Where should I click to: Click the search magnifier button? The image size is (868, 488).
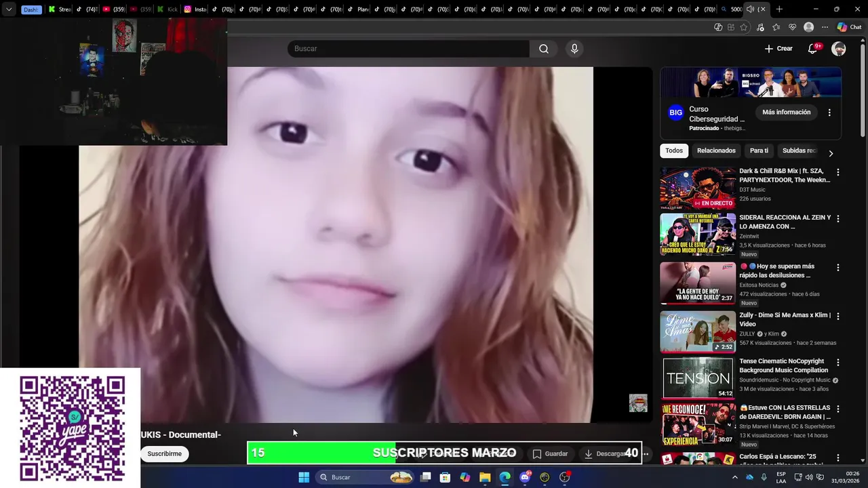pyautogui.click(x=544, y=49)
